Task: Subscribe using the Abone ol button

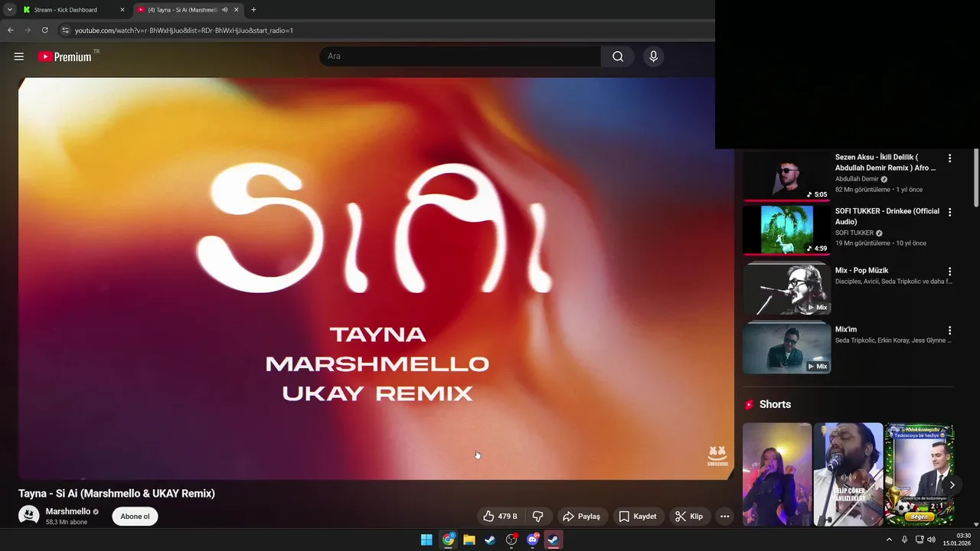Action: pyautogui.click(x=135, y=517)
